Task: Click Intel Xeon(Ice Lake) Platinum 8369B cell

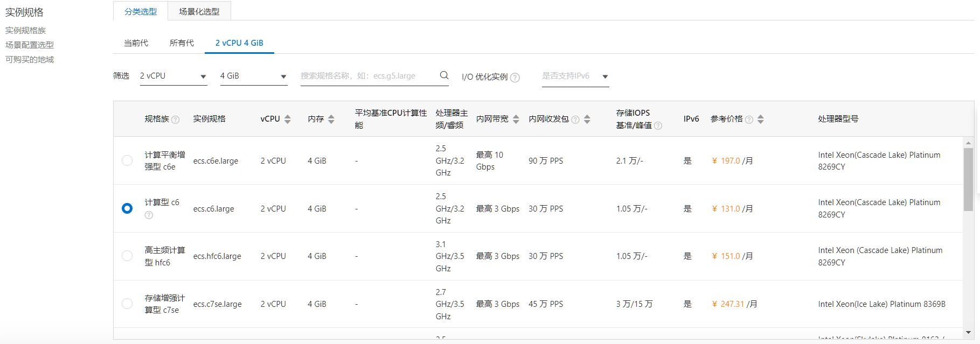Action: tap(881, 304)
